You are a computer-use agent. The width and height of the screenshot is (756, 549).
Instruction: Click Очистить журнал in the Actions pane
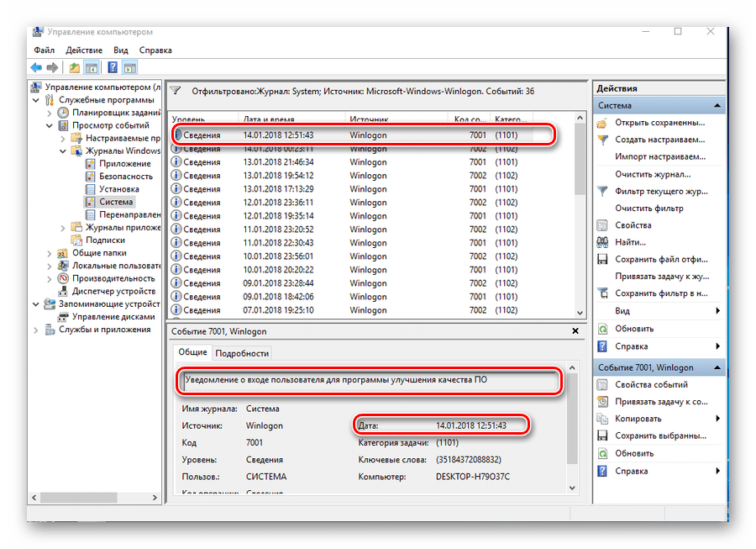pyautogui.click(x=651, y=174)
